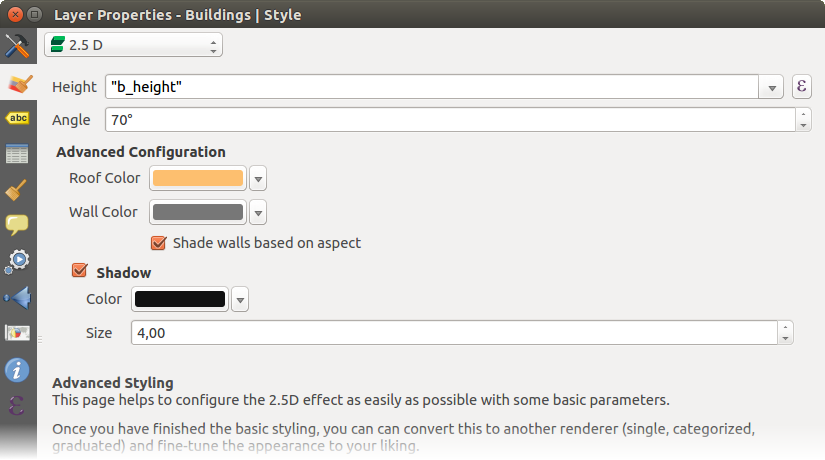Click the Angle input field
This screenshot has width=825, height=460.
[x=450, y=120]
